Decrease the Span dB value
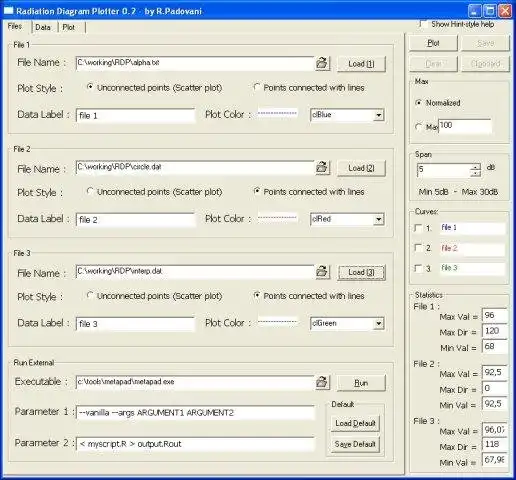Viewport: 516px width, 480px height. click(x=476, y=173)
